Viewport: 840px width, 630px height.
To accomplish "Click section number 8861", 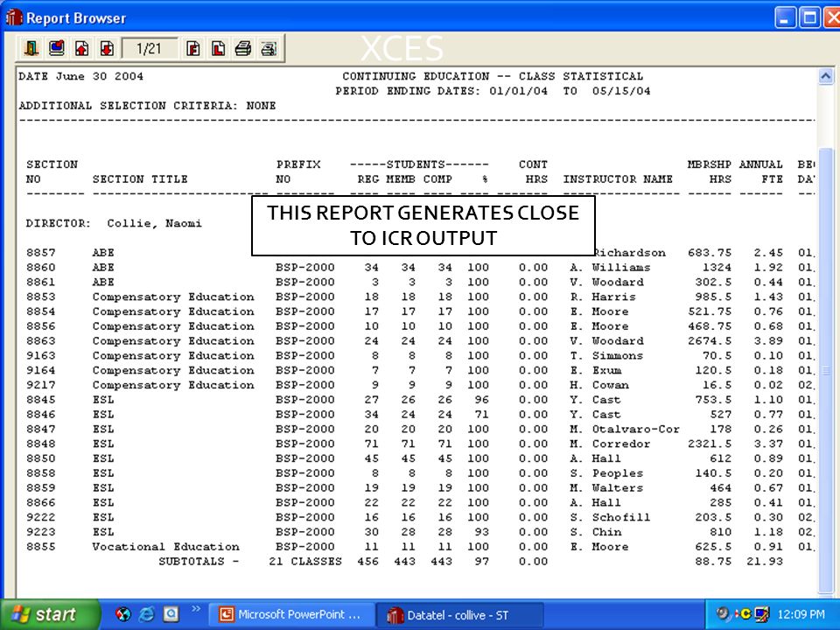I will coord(41,282).
